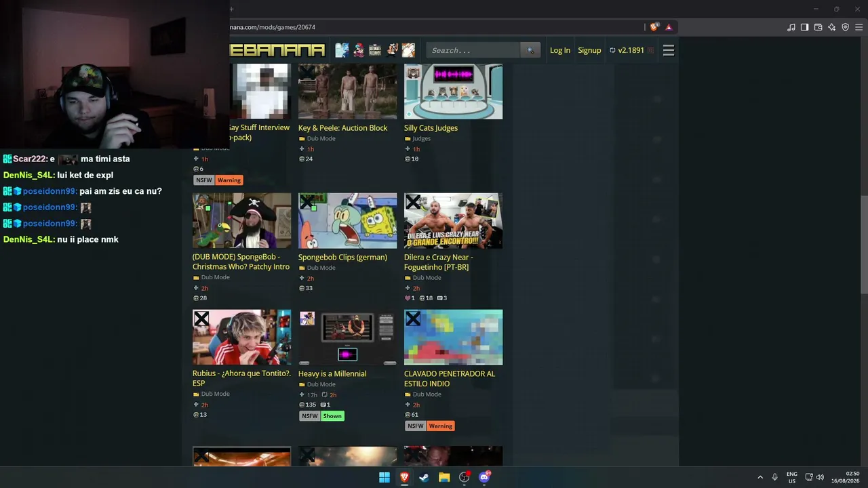Click the Brave icon in the taskbar
The height and width of the screenshot is (488, 868).
[x=404, y=477]
